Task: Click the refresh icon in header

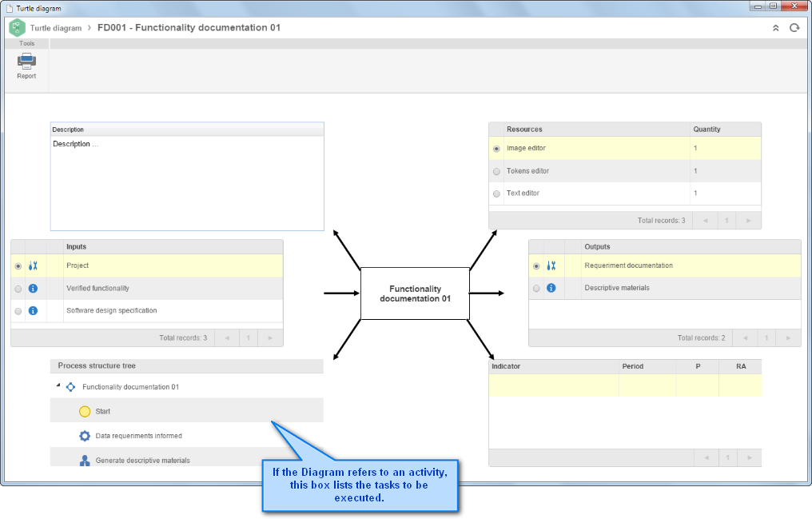Action: coord(794,28)
